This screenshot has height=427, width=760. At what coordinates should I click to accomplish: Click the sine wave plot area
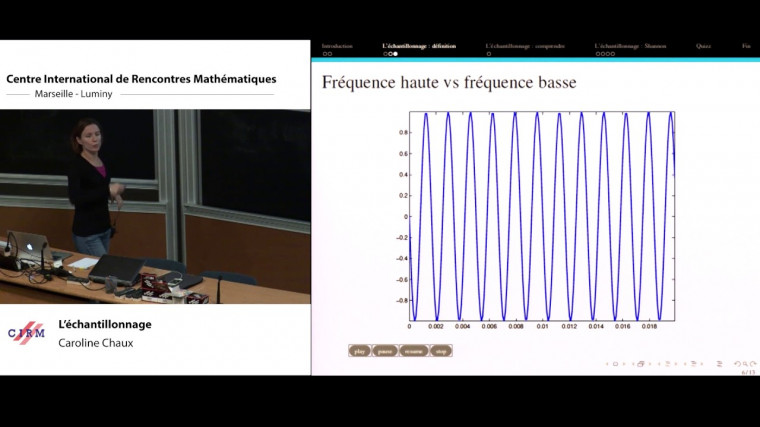pyautogui.click(x=541, y=216)
